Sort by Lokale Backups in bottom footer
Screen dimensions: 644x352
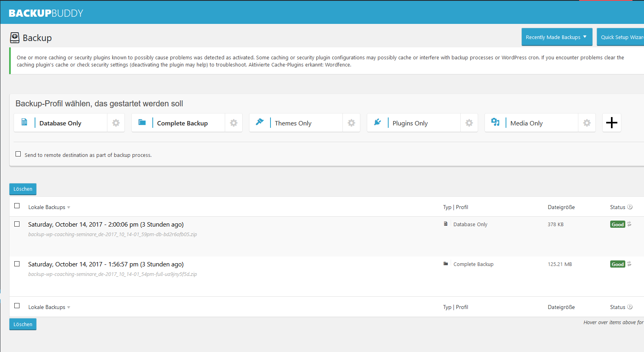[49, 307]
